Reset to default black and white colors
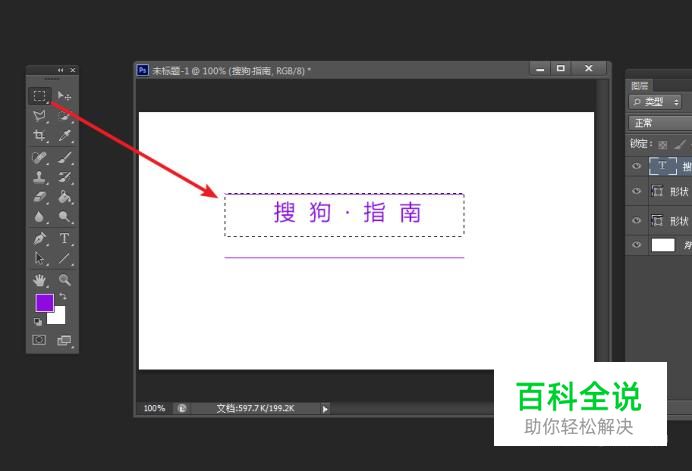The height and width of the screenshot is (471, 692). pos(38,322)
